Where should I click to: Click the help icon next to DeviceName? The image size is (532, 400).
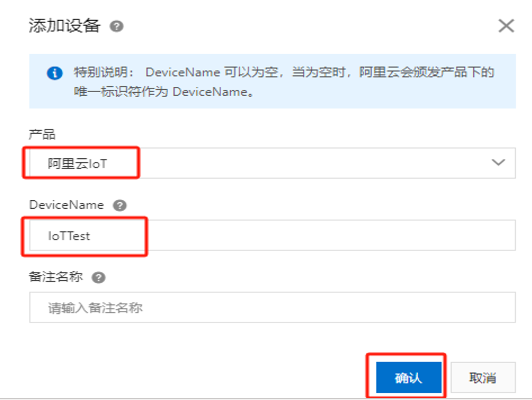tap(120, 206)
